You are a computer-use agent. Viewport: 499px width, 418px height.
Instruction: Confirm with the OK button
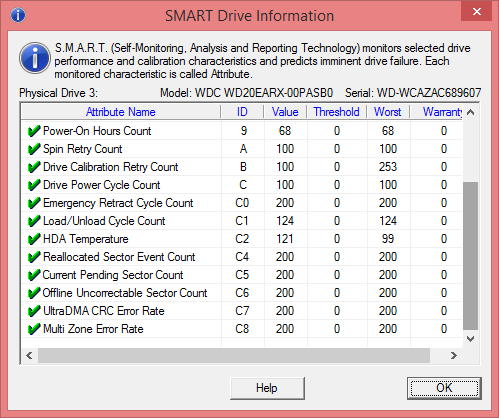tap(444, 388)
